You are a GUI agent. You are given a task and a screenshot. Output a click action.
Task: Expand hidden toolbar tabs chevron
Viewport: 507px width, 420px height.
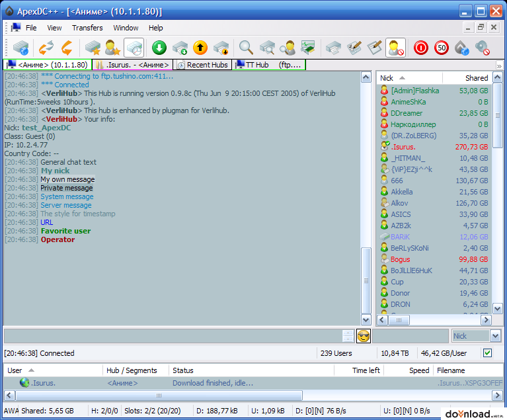pos(499,66)
